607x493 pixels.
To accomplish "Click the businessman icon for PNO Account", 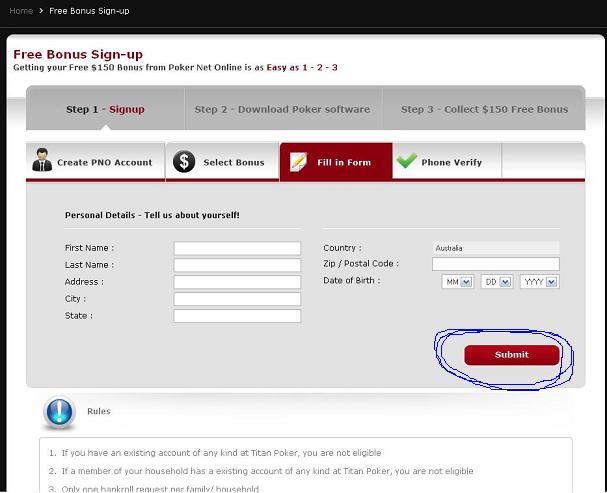I will (x=42, y=160).
